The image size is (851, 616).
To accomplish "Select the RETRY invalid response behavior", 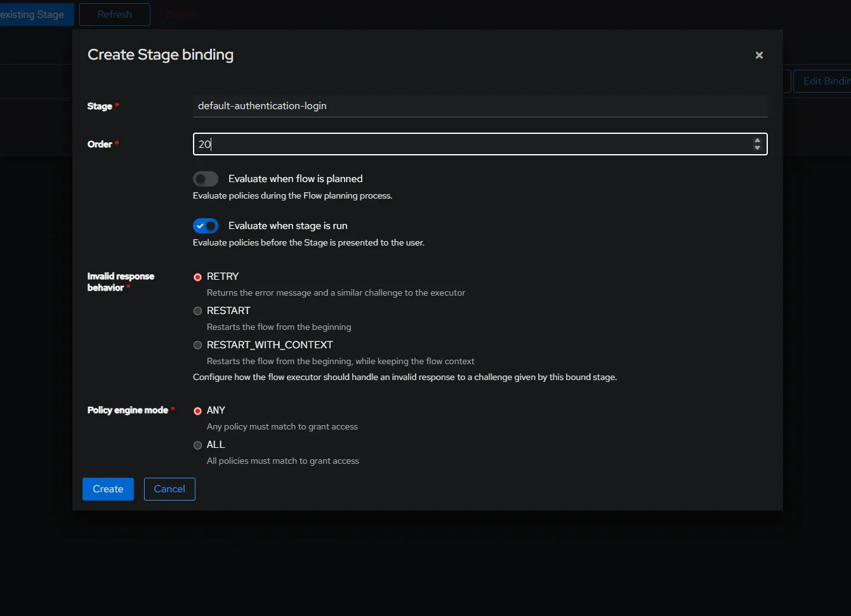I will [198, 277].
